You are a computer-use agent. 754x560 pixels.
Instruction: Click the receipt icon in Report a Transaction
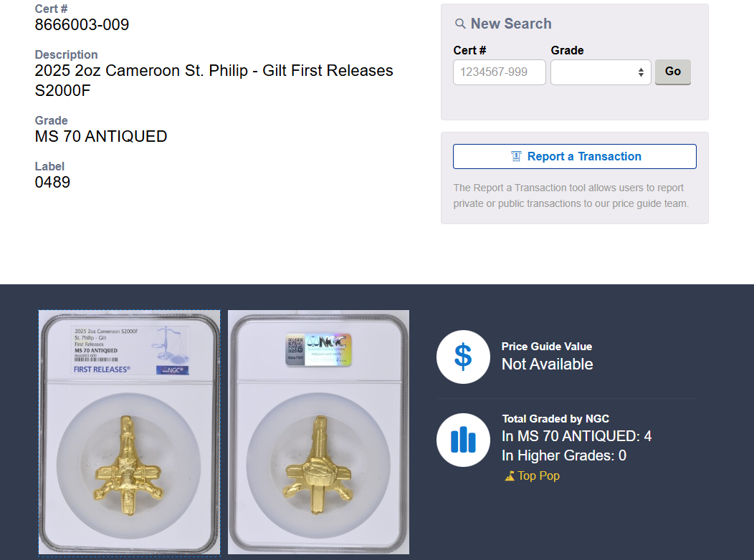(516, 157)
